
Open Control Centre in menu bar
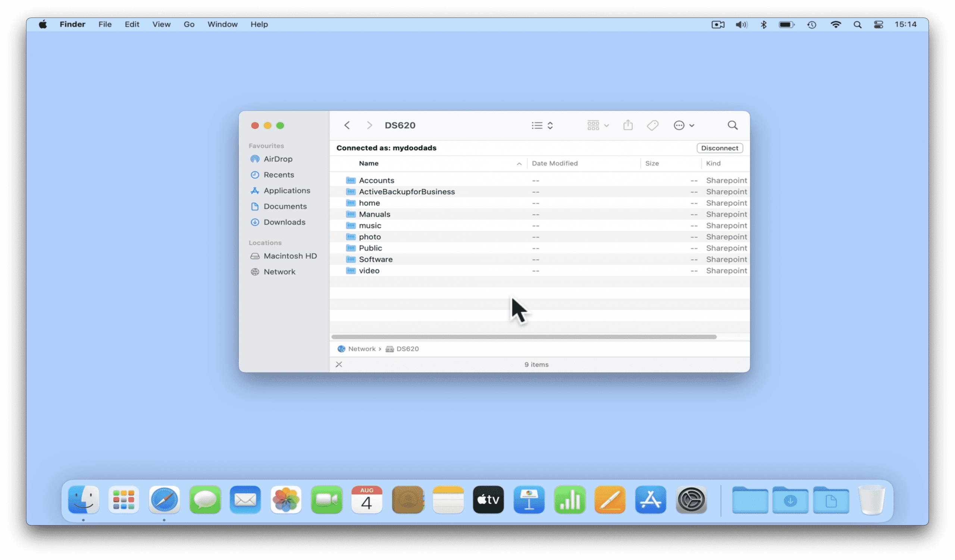click(879, 25)
